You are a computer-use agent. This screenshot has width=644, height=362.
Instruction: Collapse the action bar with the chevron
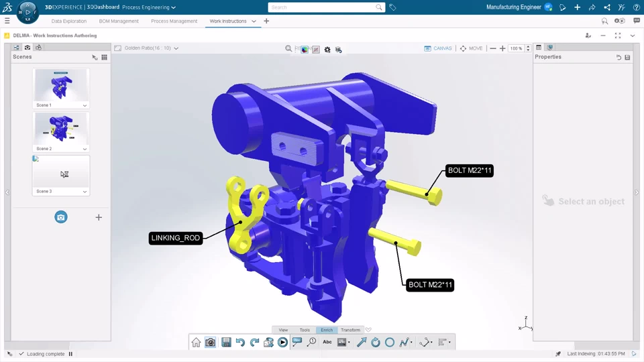[x=368, y=330]
